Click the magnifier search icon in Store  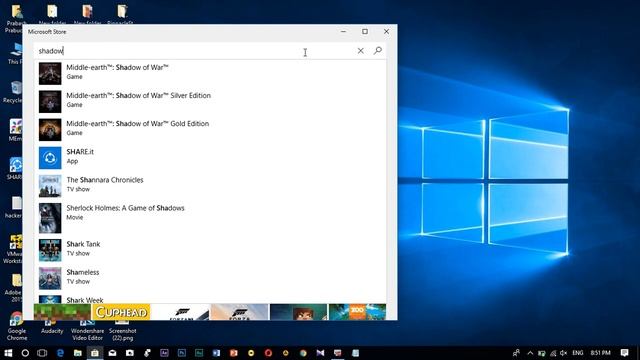pos(378,51)
